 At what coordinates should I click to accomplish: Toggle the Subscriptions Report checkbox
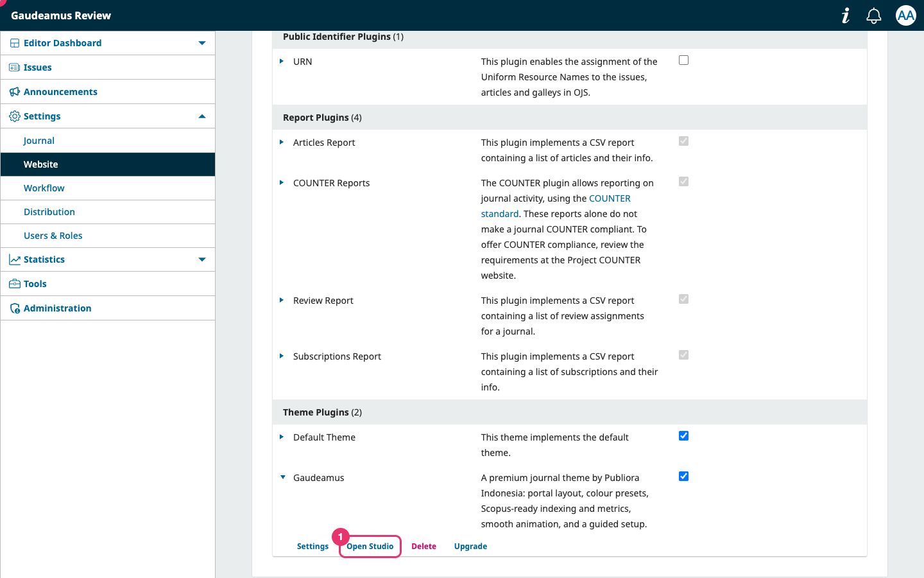pos(683,355)
